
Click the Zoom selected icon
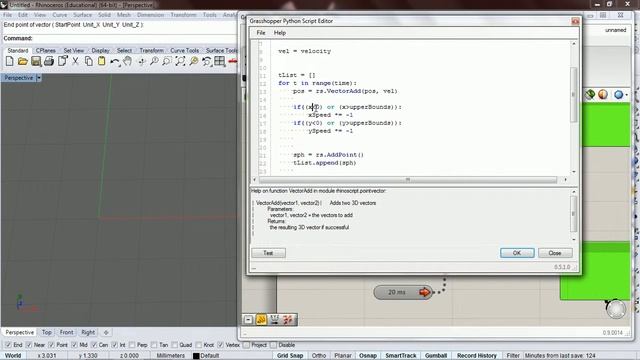(193, 61)
